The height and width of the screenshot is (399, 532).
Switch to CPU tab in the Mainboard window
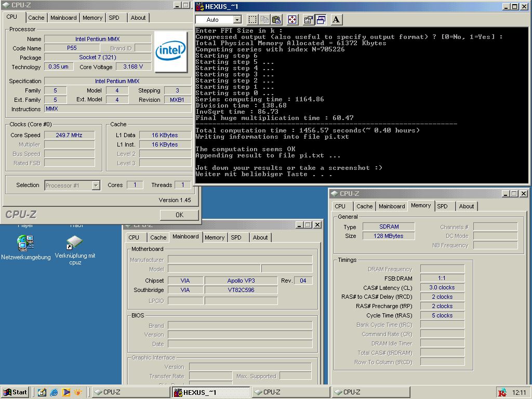pos(134,237)
